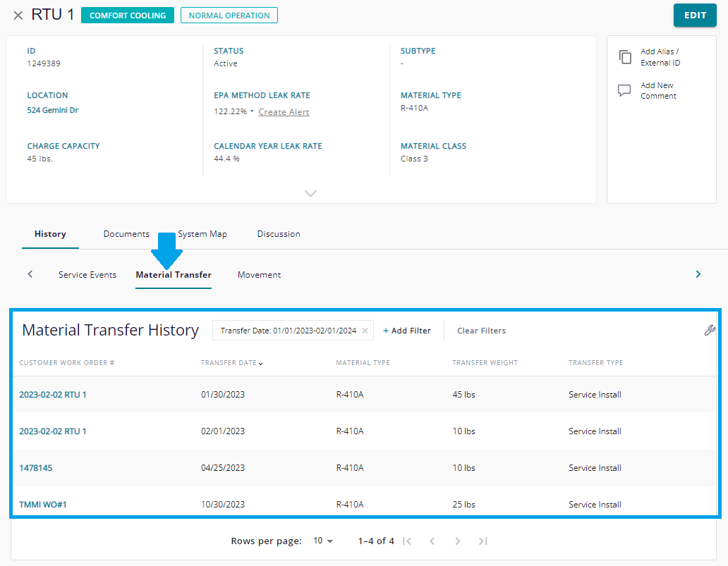Screen dimensions: 728x566
Task: Remove the Transfer Date filter chip
Action: (365, 331)
